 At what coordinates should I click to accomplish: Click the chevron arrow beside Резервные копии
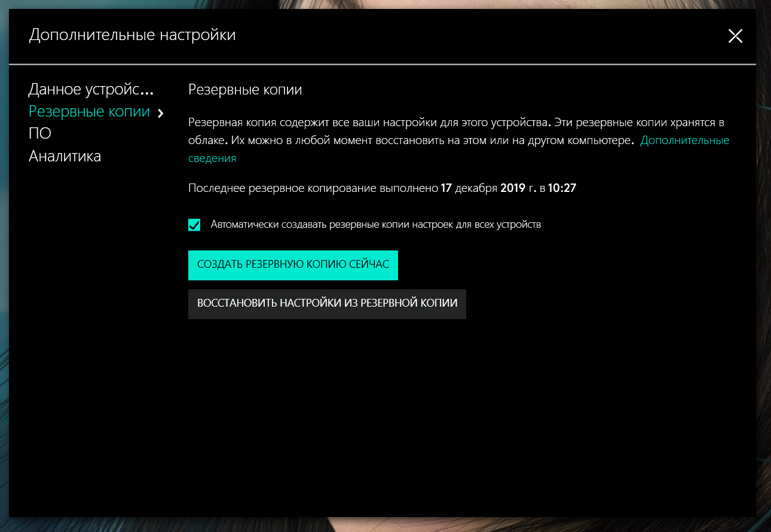pyautogui.click(x=160, y=113)
